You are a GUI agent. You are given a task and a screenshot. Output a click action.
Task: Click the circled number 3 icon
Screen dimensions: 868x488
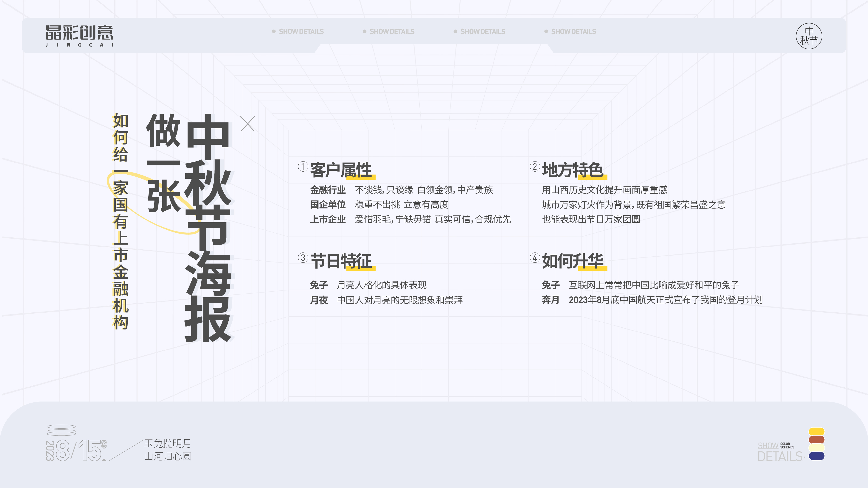(x=303, y=258)
